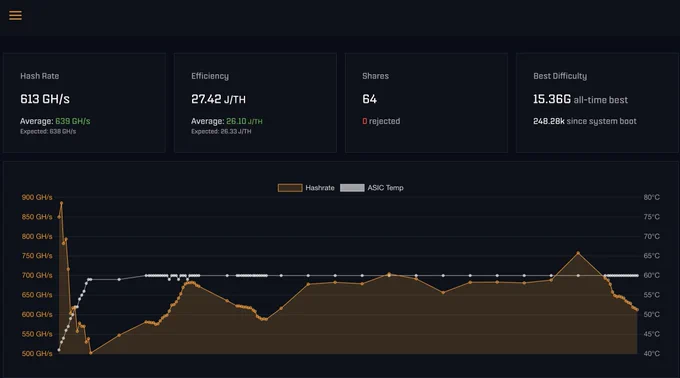Click the '900 GH/s' axis label

point(37,197)
